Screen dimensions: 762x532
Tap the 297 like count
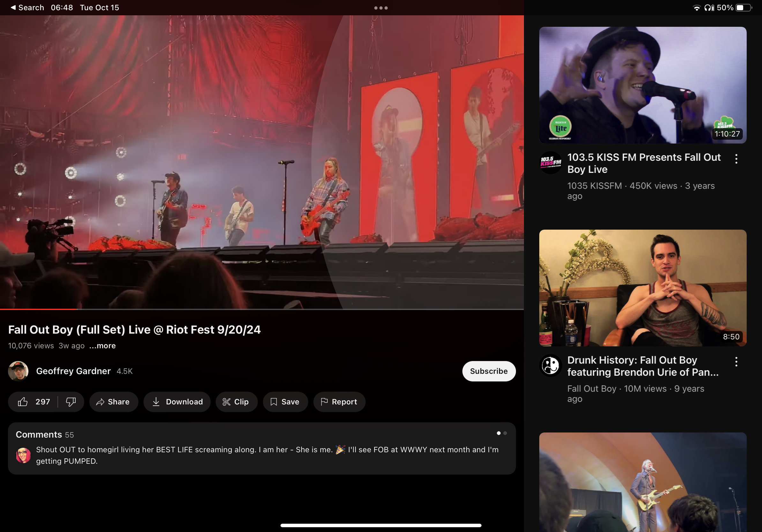[x=43, y=402]
